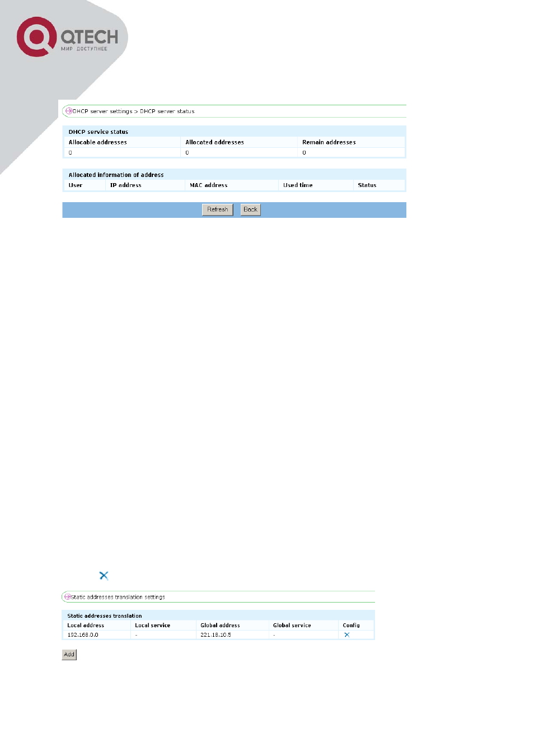Select the 'Local address' column header
This screenshot has height=756, width=534.
[x=86, y=626]
